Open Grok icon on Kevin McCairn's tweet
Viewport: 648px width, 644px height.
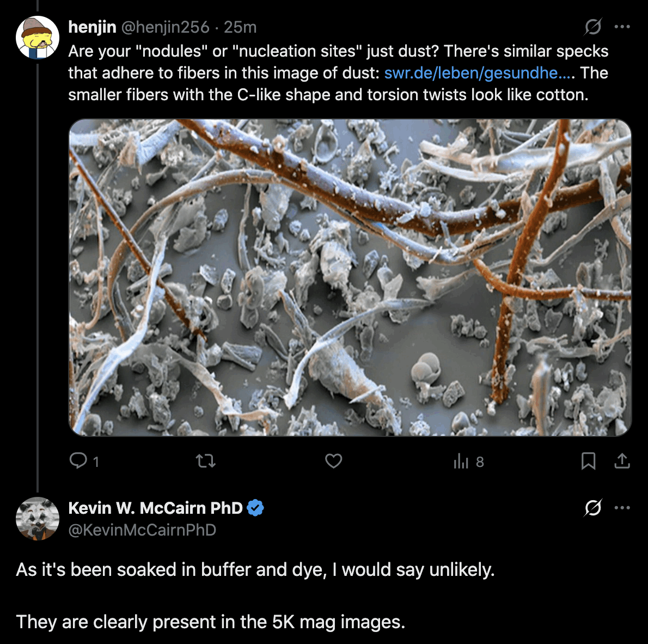[x=593, y=507]
